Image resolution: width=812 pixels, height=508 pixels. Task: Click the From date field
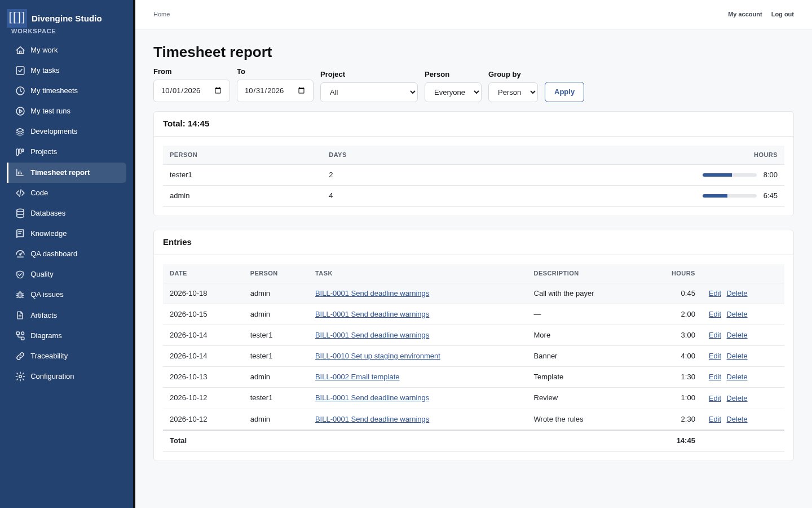click(192, 91)
